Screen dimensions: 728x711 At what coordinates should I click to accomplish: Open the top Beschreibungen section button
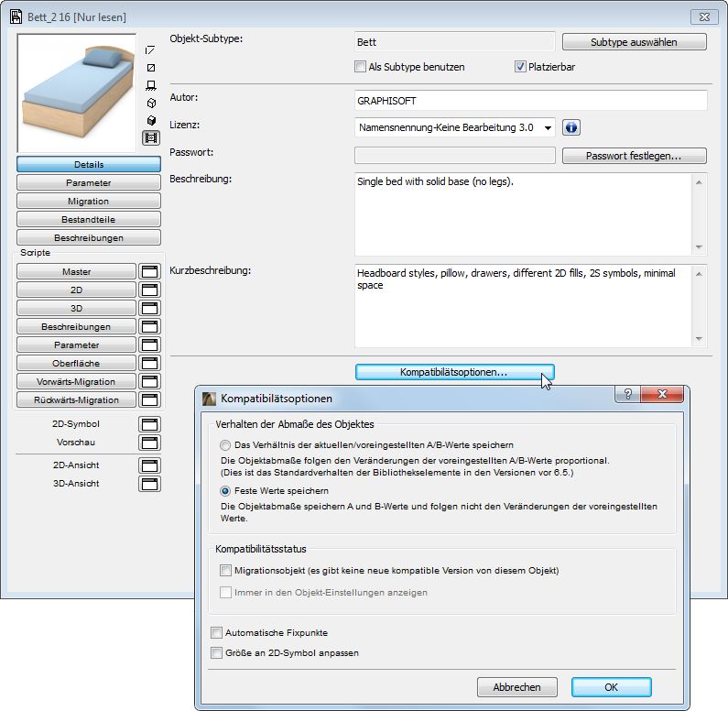pos(89,238)
